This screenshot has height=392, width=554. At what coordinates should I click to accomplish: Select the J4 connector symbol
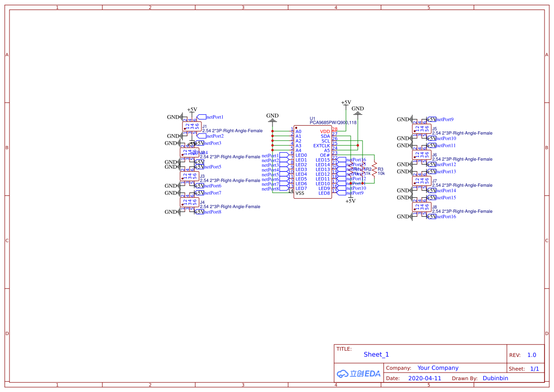tap(190, 202)
